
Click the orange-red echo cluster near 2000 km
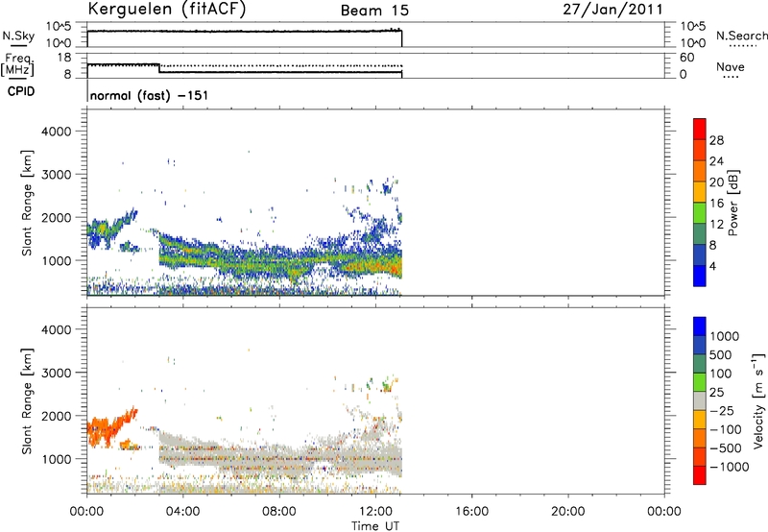click(x=110, y=425)
